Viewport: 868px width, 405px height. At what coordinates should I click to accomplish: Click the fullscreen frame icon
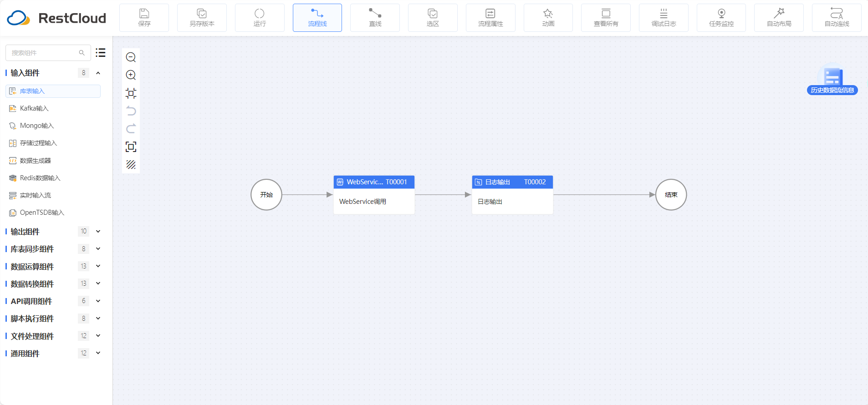coord(131,147)
